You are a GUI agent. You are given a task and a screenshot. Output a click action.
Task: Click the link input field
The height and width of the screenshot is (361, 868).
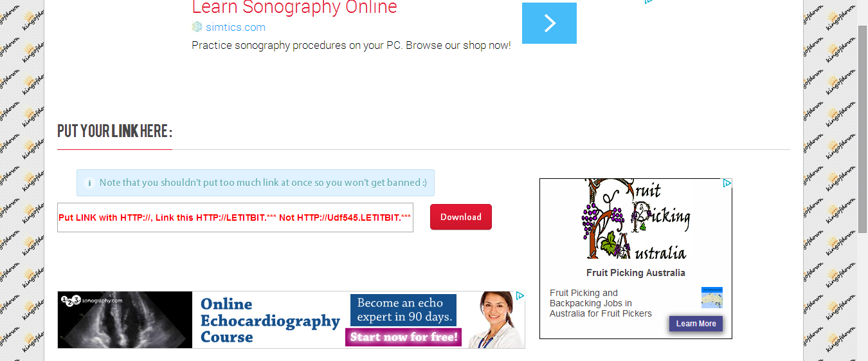point(235,218)
